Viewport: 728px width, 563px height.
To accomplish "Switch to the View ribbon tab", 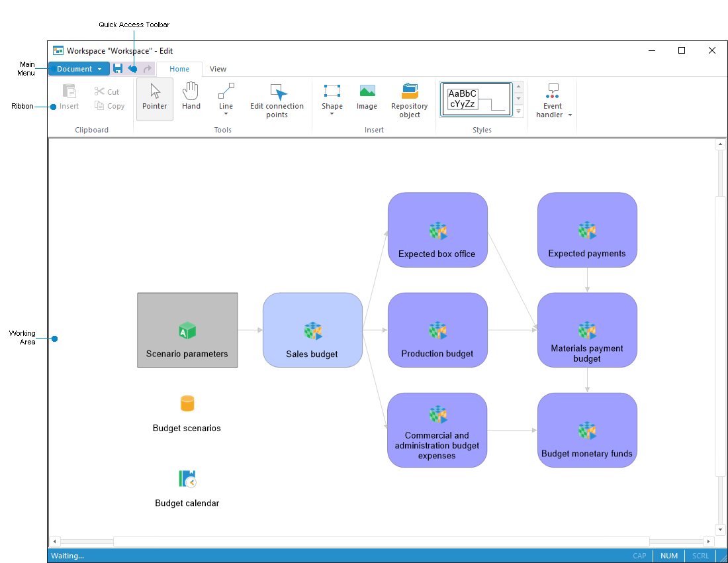I will click(x=218, y=69).
